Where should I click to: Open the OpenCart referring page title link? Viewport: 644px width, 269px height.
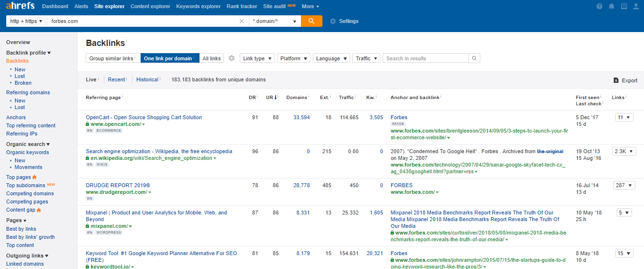click(x=144, y=117)
